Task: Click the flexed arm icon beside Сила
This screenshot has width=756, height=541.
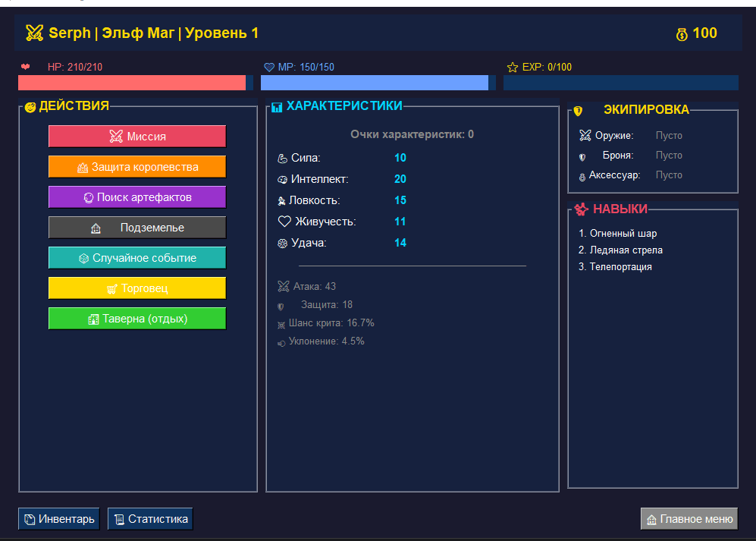Action: pyautogui.click(x=282, y=158)
